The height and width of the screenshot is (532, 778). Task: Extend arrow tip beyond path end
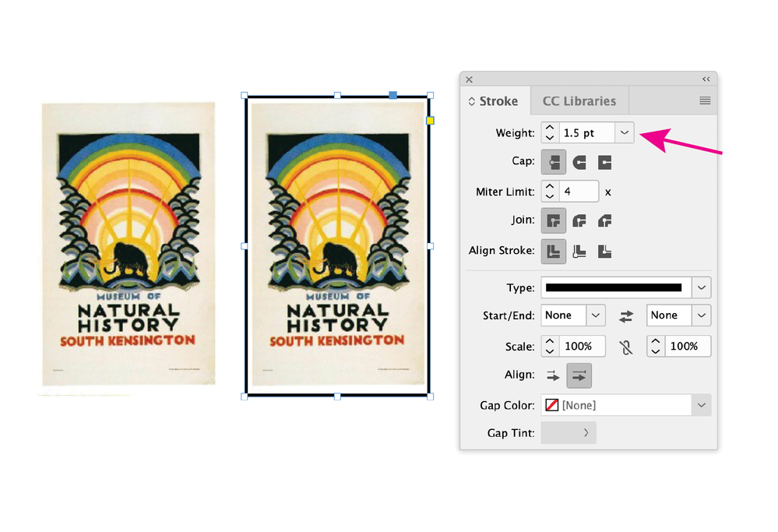point(553,375)
